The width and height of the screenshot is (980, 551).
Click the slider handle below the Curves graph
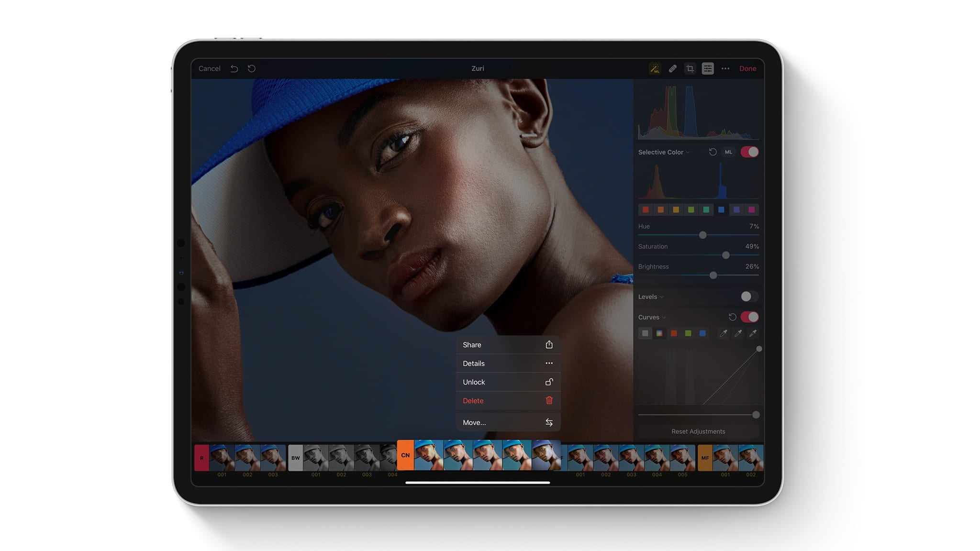(756, 415)
